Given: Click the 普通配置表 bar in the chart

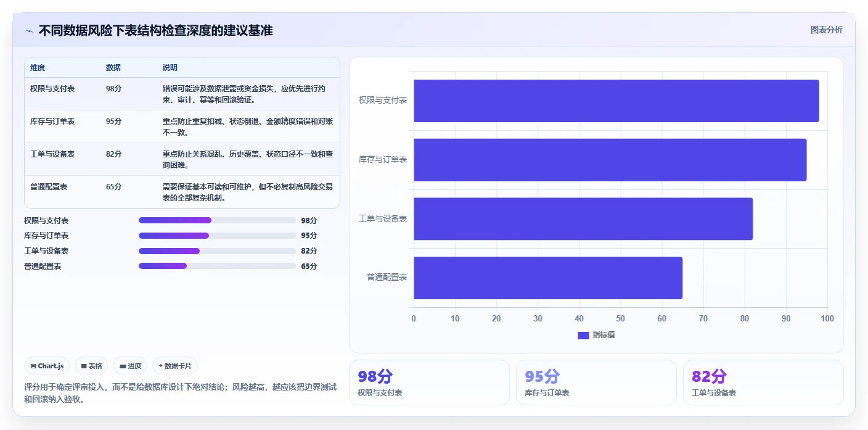Looking at the screenshot, I should 548,278.
